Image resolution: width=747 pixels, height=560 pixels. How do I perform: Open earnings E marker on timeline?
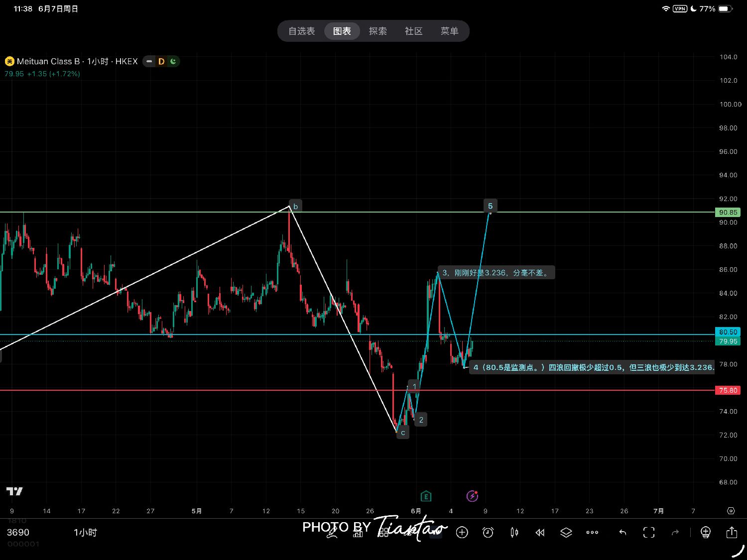[x=426, y=496]
